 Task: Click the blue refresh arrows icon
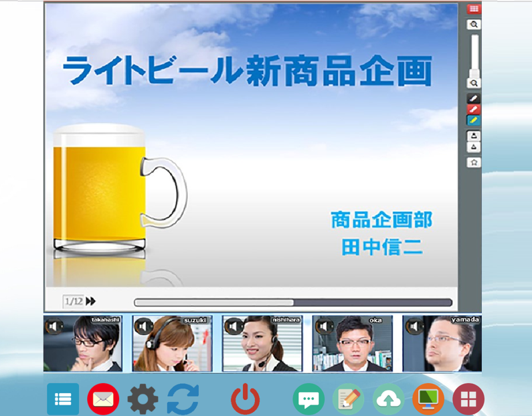pos(183,399)
